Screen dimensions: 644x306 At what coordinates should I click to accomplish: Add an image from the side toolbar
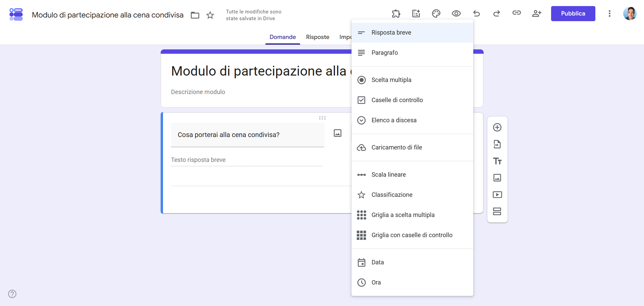point(497,178)
